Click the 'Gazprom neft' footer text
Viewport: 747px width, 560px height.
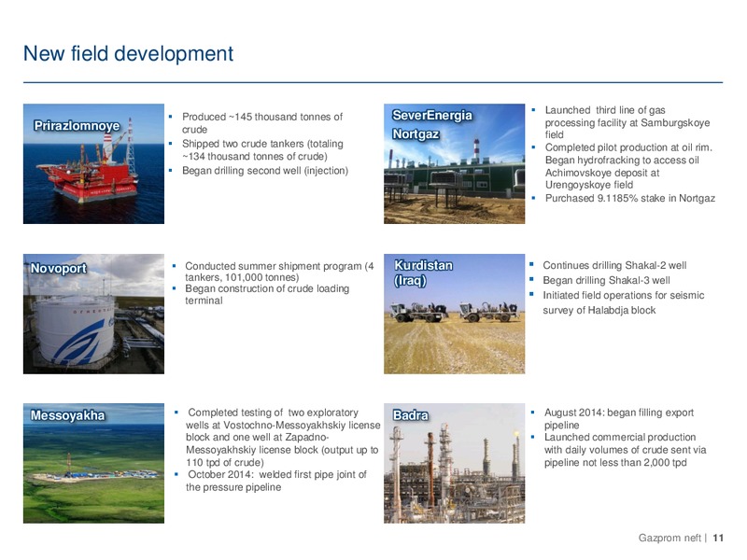click(669, 538)
